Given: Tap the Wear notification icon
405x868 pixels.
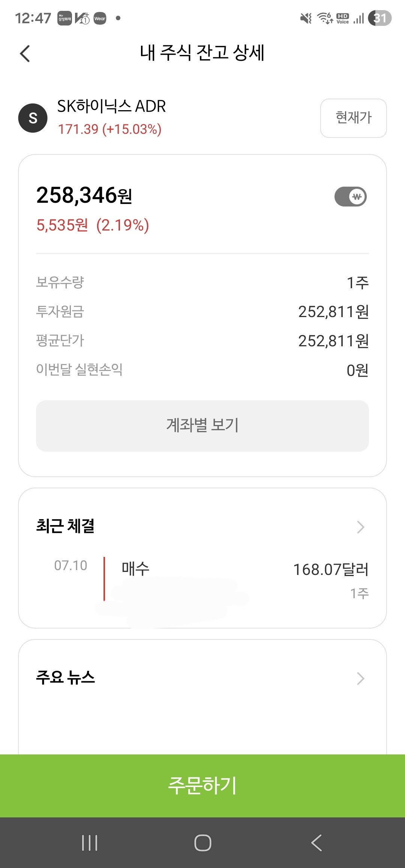Looking at the screenshot, I should [100, 18].
